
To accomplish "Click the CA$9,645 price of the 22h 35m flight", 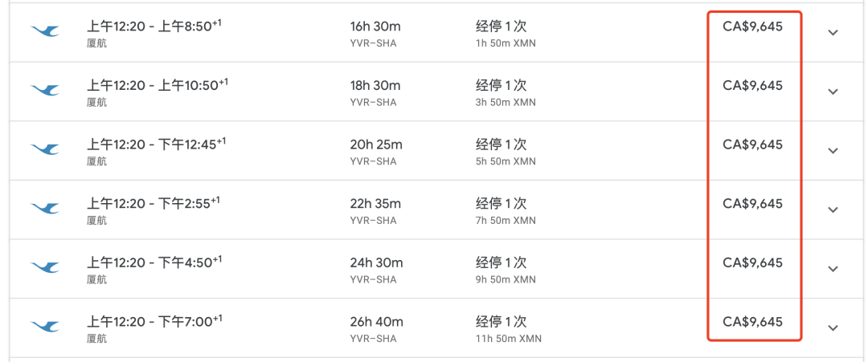I will 753,203.
